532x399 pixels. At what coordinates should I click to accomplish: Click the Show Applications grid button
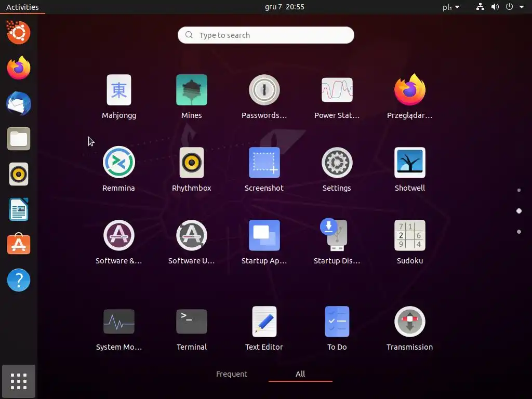coord(18,381)
